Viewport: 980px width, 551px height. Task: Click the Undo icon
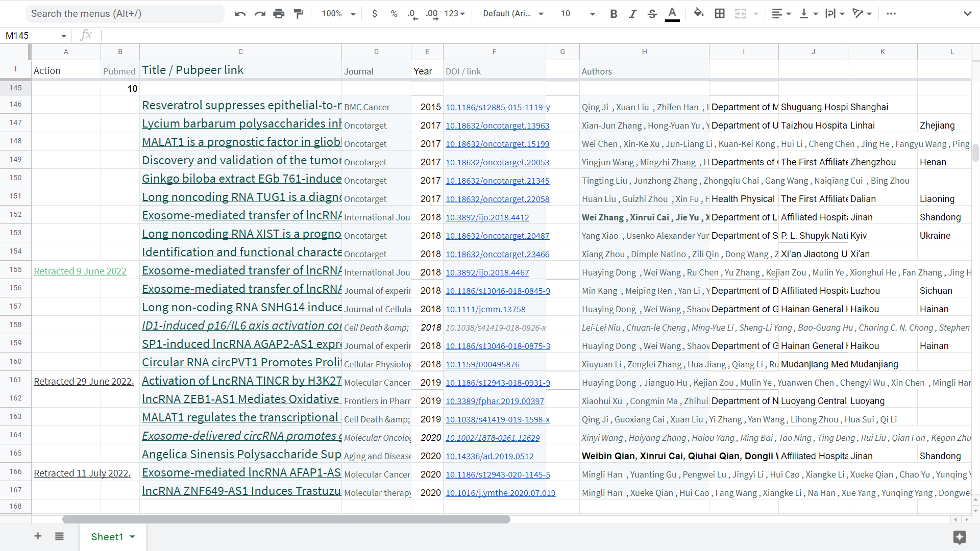pyautogui.click(x=240, y=14)
